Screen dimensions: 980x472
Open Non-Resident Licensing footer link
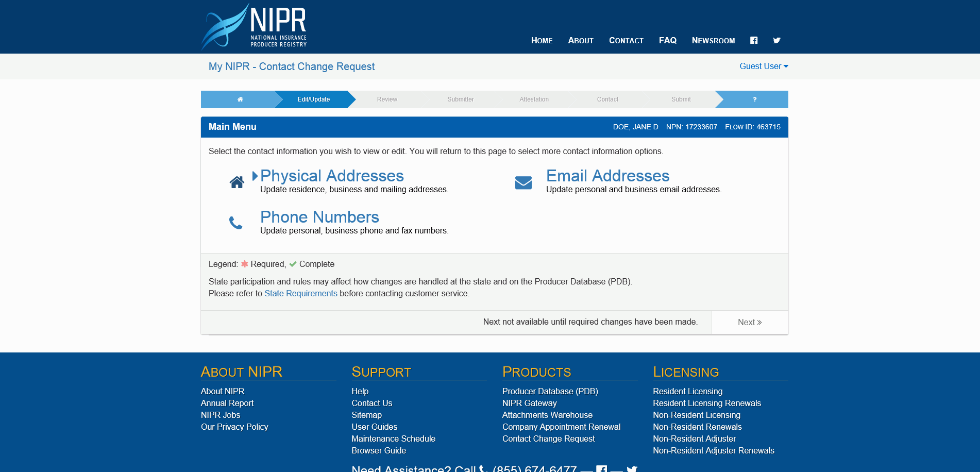tap(696, 415)
